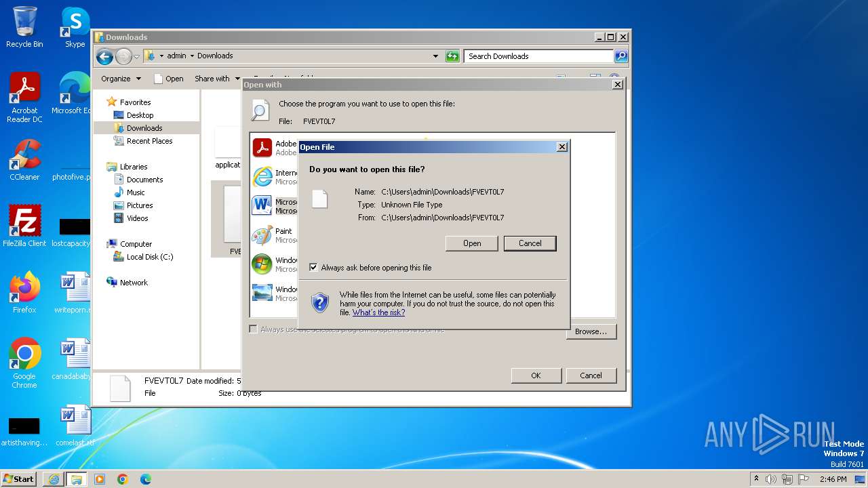
Task: Open Internet Explorer from the taskbar
Action: coord(54,479)
